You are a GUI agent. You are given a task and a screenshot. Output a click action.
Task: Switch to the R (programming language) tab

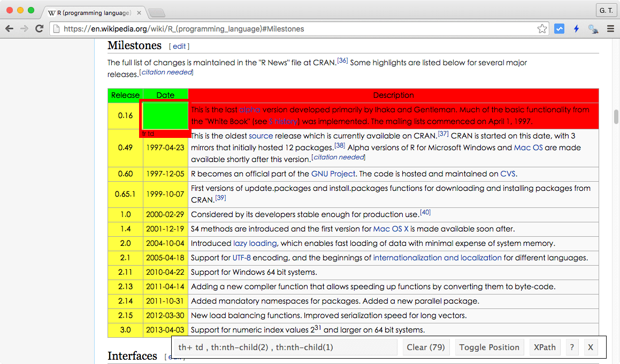coord(89,12)
